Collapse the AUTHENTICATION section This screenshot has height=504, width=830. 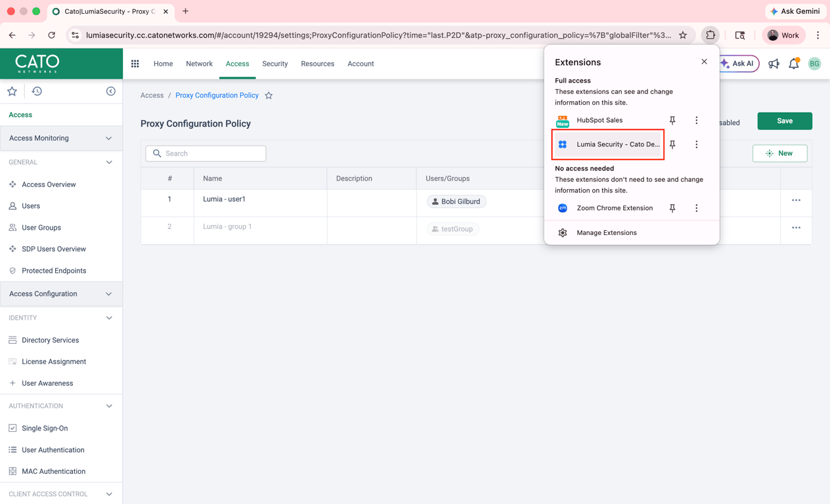pyautogui.click(x=109, y=406)
